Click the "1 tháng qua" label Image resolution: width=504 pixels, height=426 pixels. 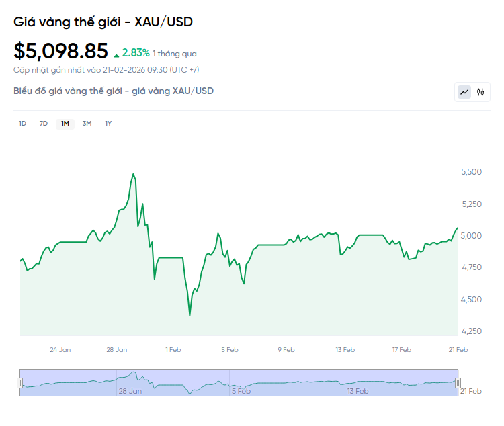[175, 54]
